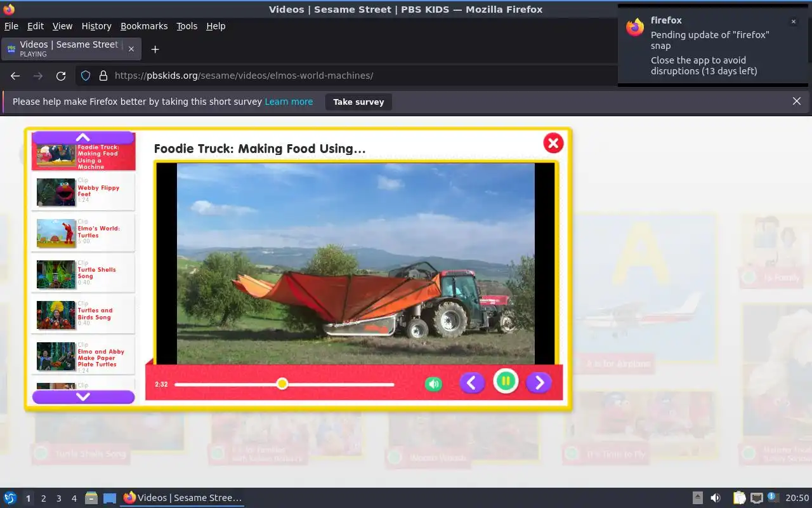Viewport: 812px width, 508px height.
Task: Play the Elmo's World: Turtles clip
Action: 84,232
